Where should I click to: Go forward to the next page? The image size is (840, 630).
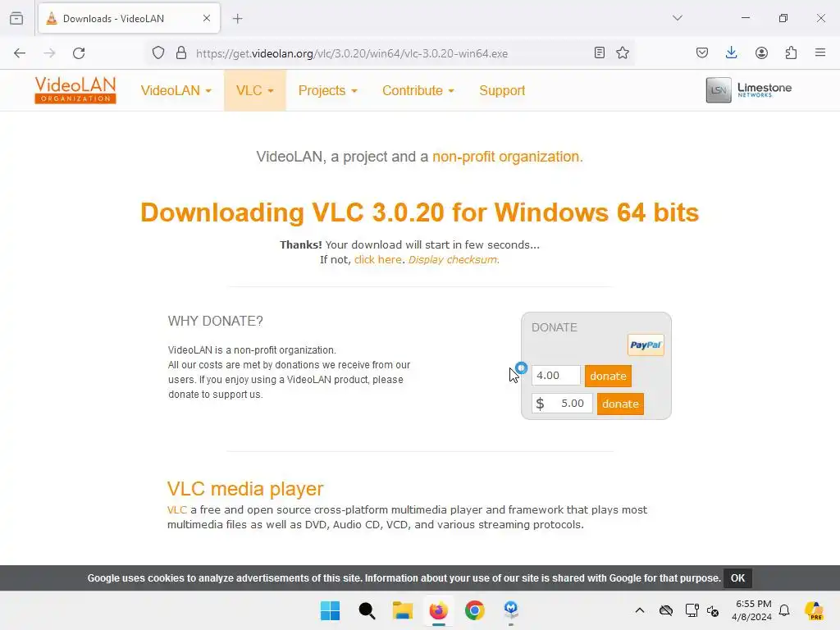pyautogui.click(x=49, y=53)
